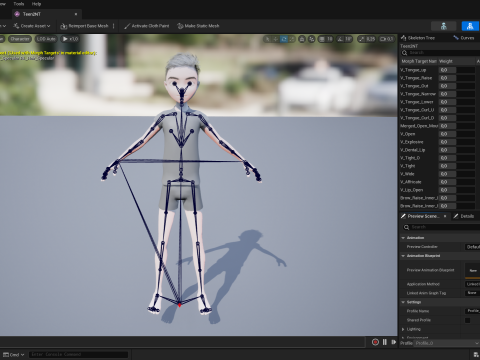This screenshot has width=480, height=360.
Task: Open the camera speed setting
Action: click(x=387, y=39)
